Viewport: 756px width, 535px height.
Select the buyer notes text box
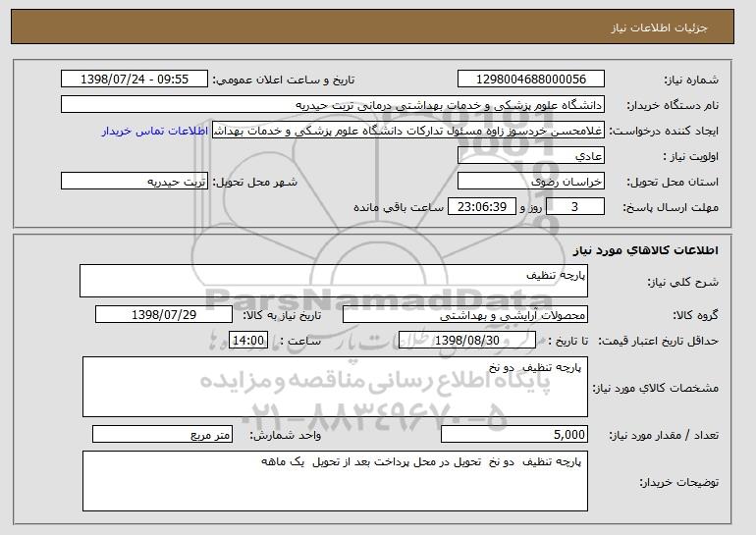[x=335, y=481]
